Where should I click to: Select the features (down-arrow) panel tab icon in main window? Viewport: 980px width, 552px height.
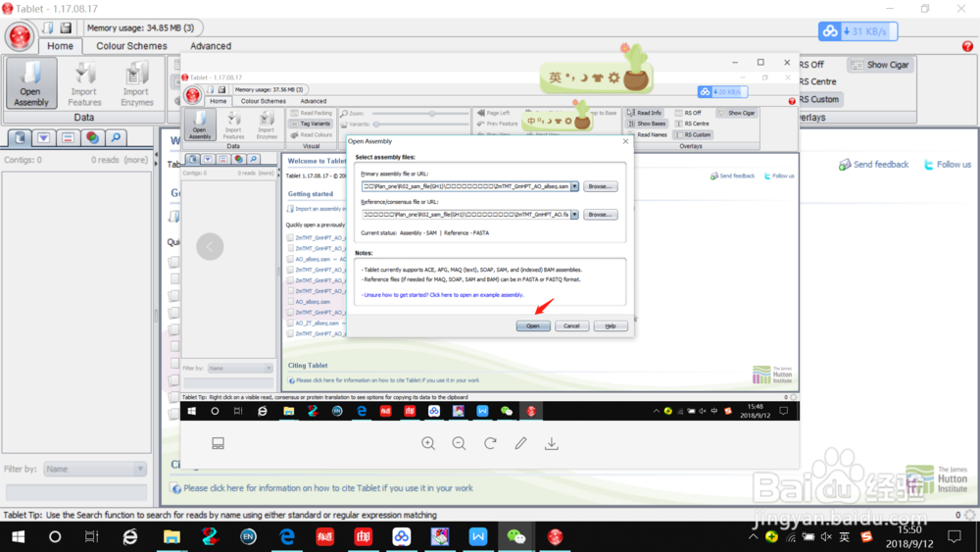(44, 137)
